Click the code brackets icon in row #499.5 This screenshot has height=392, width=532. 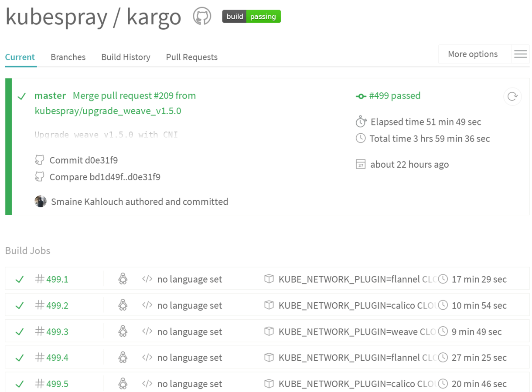(x=147, y=383)
